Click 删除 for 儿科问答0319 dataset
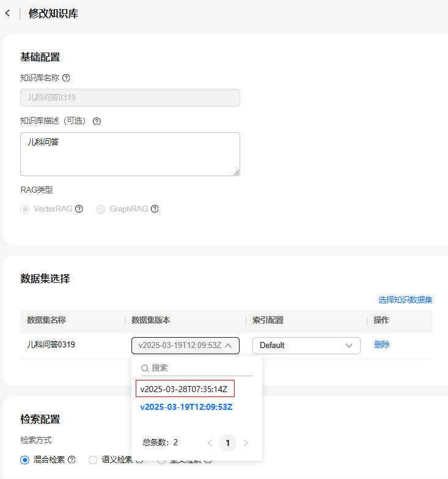 pos(381,345)
